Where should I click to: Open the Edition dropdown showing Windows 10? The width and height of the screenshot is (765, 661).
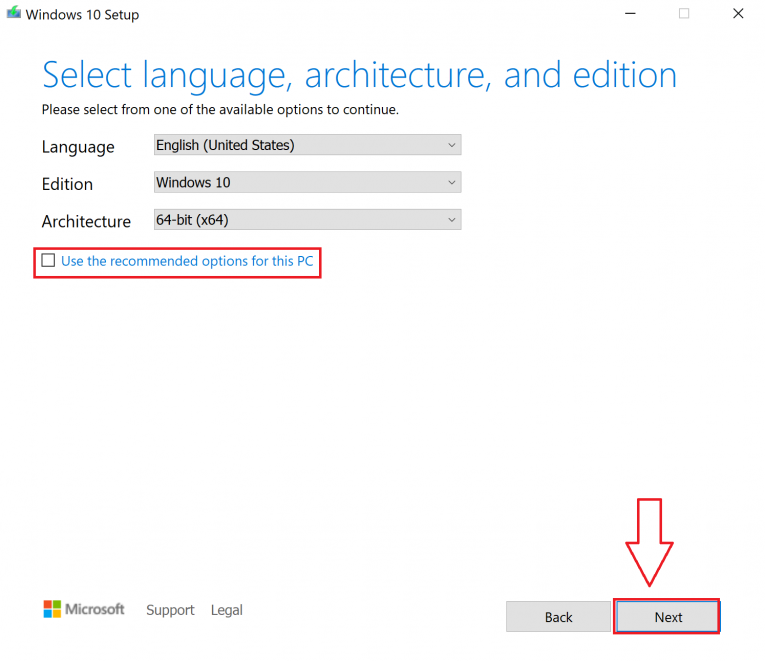307,182
